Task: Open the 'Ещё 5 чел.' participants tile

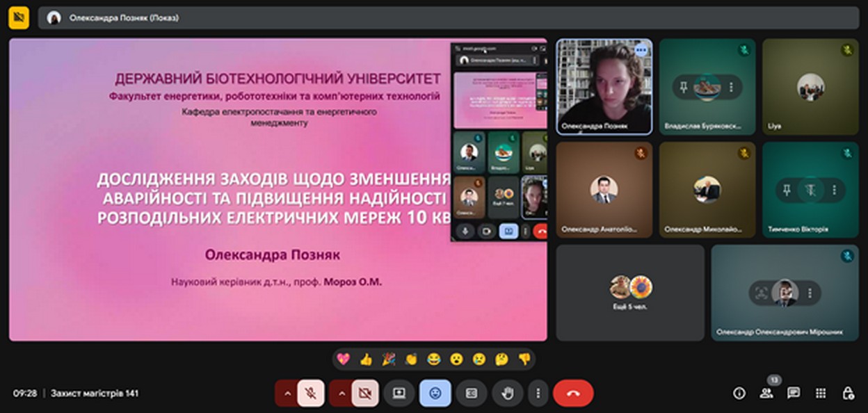Action: coord(629,292)
